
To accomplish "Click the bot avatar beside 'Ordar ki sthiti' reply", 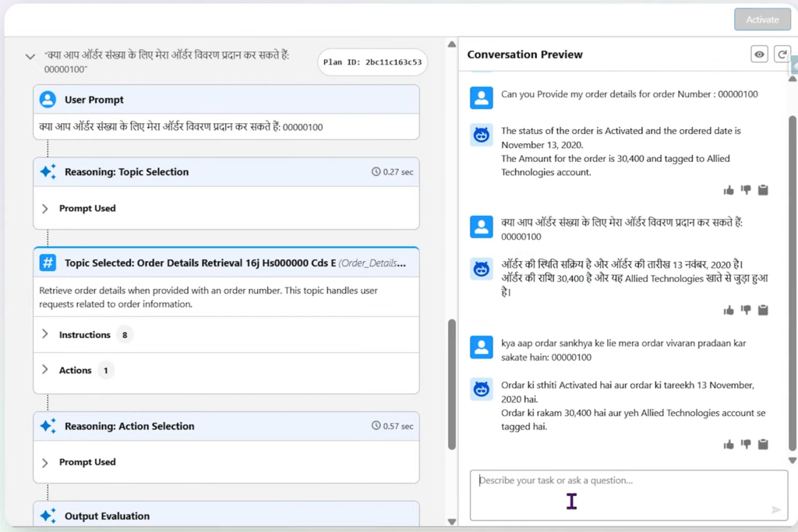I will tap(481, 389).
